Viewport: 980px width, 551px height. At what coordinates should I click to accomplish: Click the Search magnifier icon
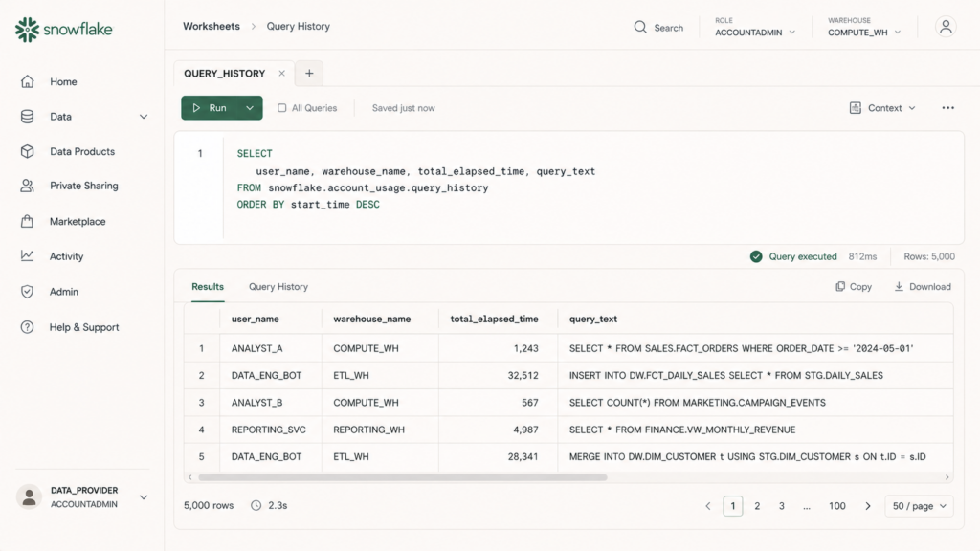[x=640, y=27]
